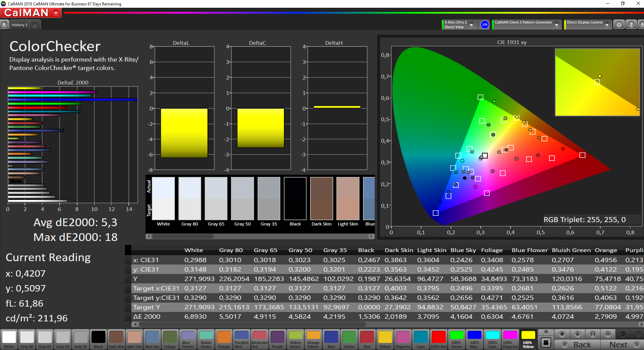644x350 pixels.
Task: Select the Gray 65 patch swatch
Action: pyautogui.click(x=45, y=339)
